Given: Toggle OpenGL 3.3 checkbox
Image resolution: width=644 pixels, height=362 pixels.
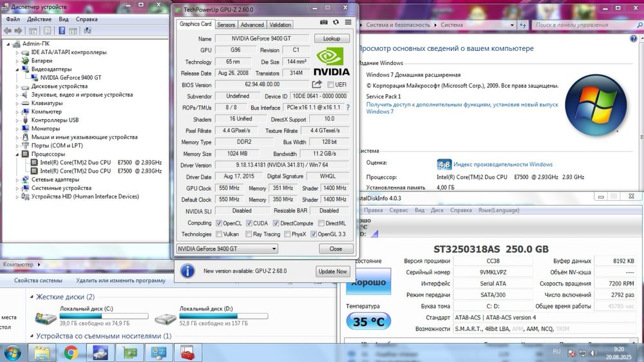Looking at the screenshot, I should [314, 234].
